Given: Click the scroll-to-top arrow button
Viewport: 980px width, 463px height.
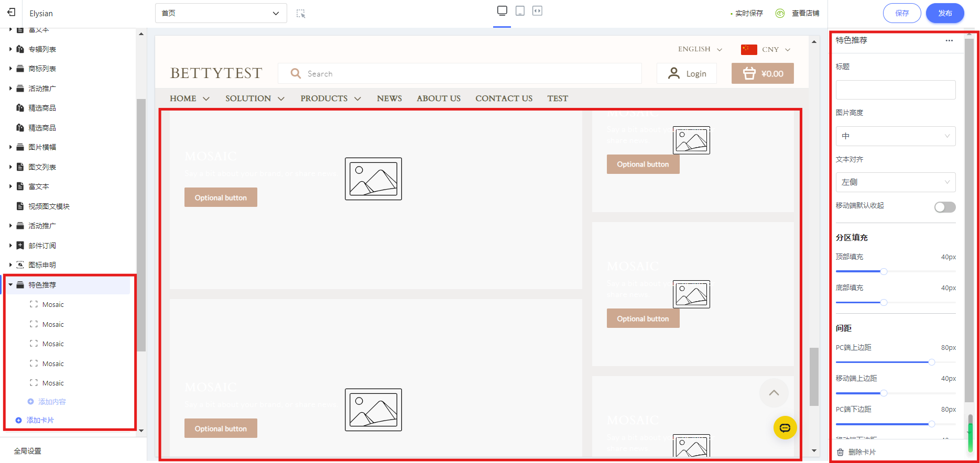Looking at the screenshot, I should [x=774, y=393].
